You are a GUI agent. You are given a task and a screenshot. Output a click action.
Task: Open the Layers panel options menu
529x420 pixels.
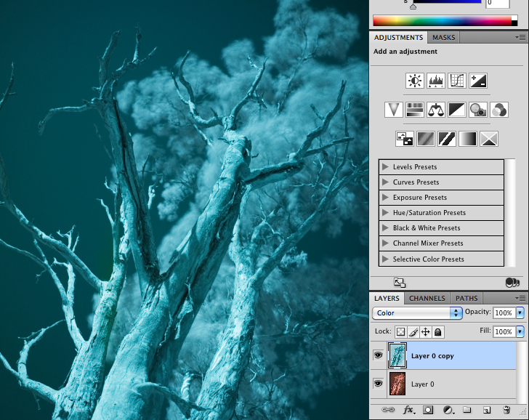[x=520, y=298]
